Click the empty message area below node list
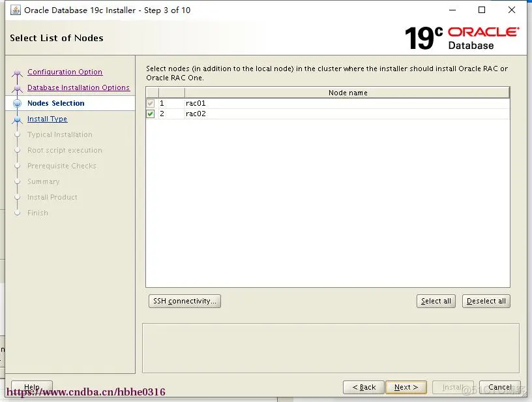The image size is (532, 402). [331, 348]
